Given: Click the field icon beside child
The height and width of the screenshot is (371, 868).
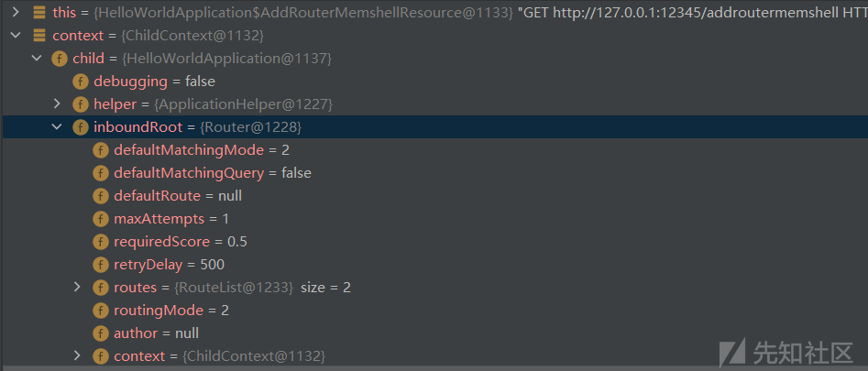Looking at the screenshot, I should tap(60, 59).
